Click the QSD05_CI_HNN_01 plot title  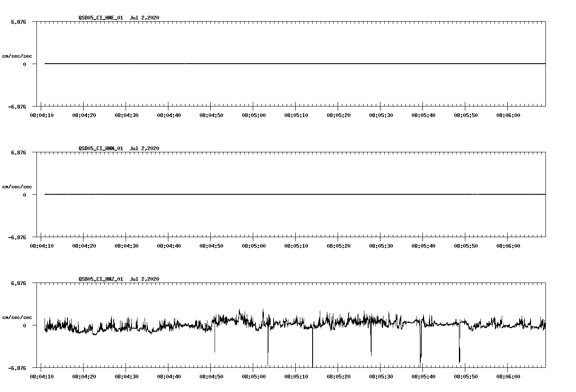(x=119, y=148)
